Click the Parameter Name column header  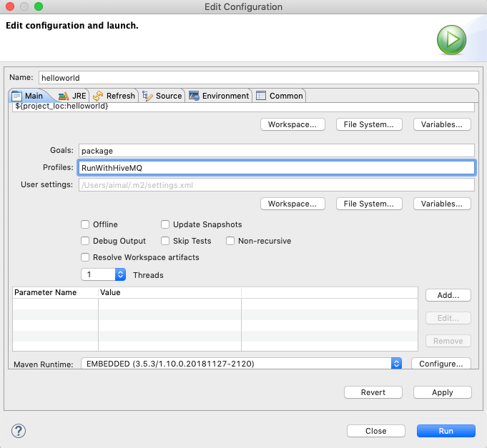click(55, 292)
